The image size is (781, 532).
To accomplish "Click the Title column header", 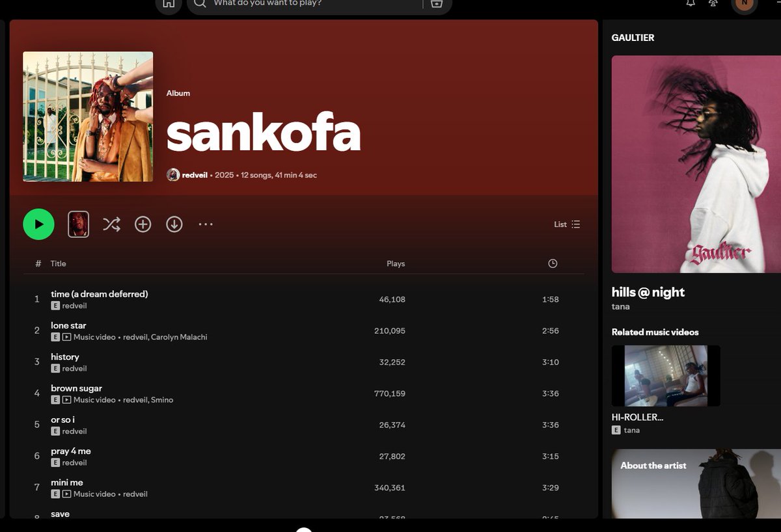I will (x=59, y=263).
